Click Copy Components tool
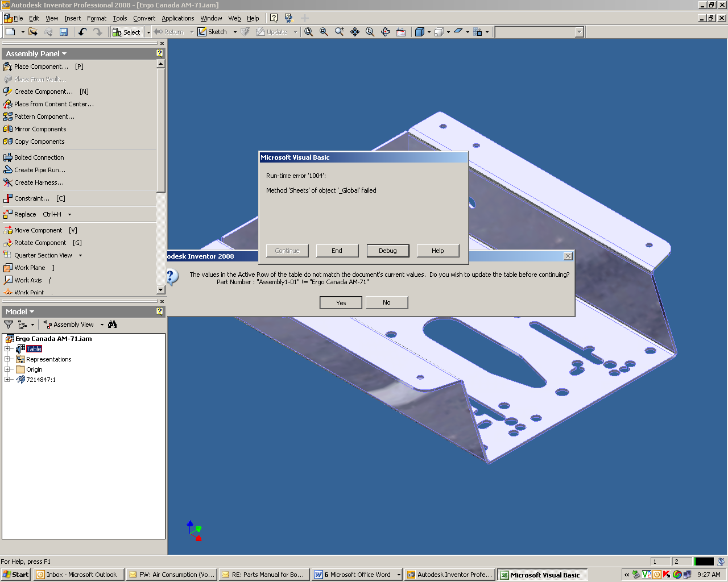Viewport: 728px width, 582px height. coord(34,142)
